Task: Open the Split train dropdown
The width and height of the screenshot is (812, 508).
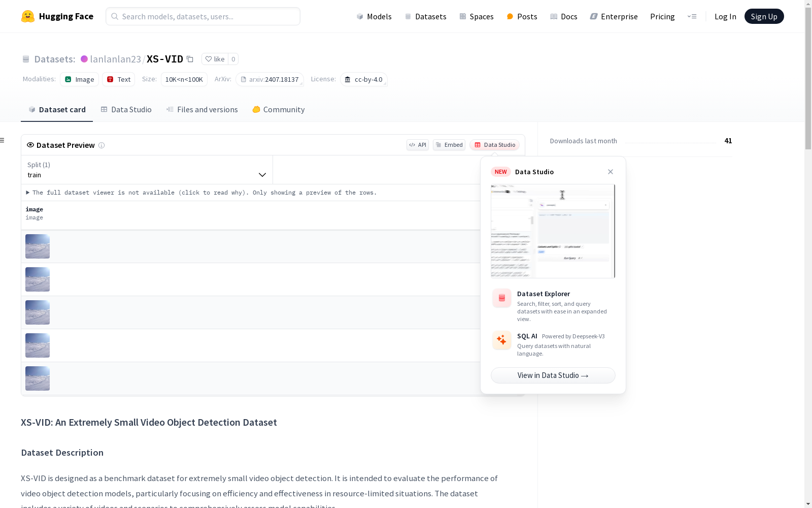Action: 147,170
